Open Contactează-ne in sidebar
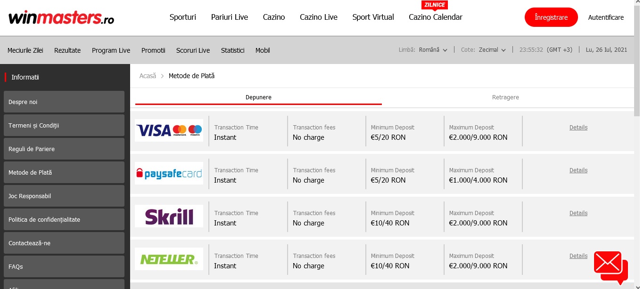Screen dimensions: 644x289 coord(64,243)
